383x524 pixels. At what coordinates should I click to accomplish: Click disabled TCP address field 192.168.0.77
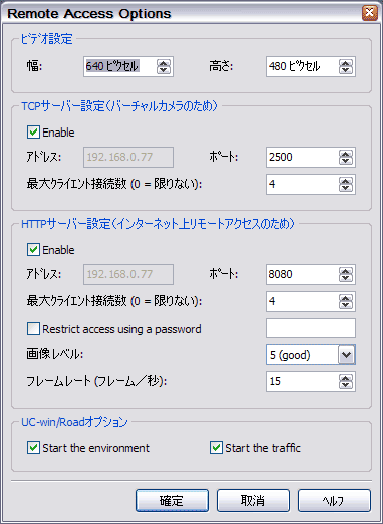tap(128, 157)
